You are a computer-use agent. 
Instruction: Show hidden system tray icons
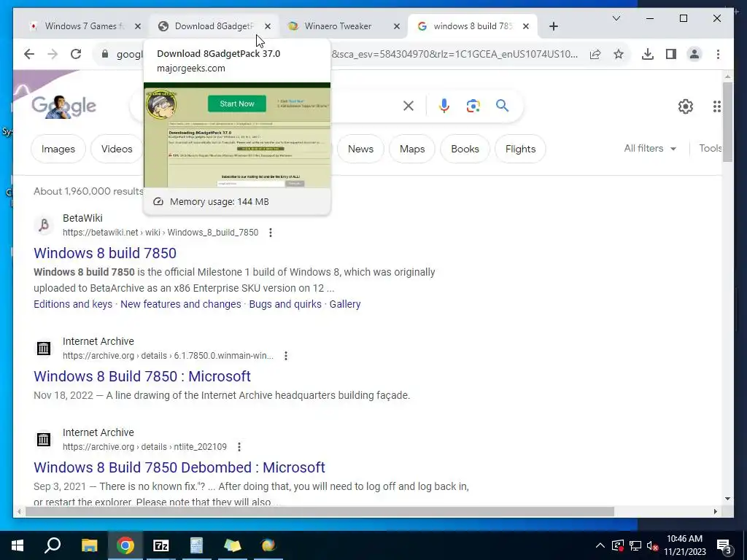[600, 545]
